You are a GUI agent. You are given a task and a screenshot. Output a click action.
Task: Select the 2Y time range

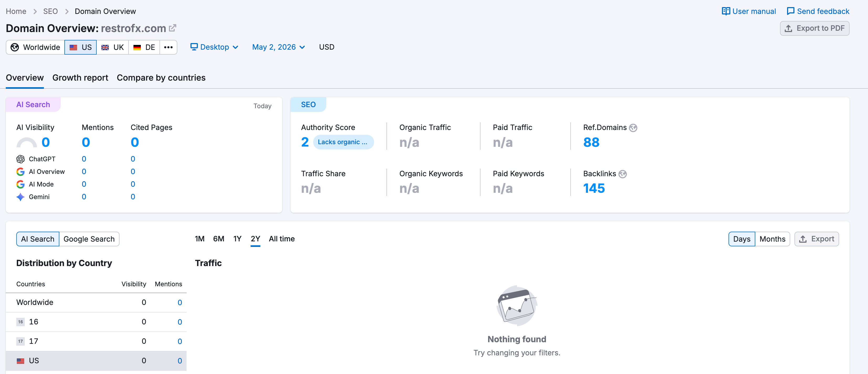(x=255, y=239)
